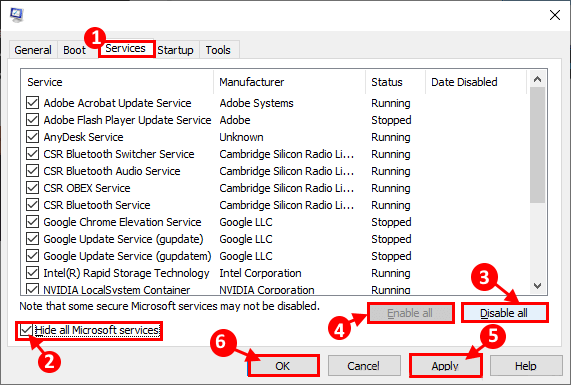Click 'Stopped' status of Google Update (gupdatem)

tap(391, 256)
